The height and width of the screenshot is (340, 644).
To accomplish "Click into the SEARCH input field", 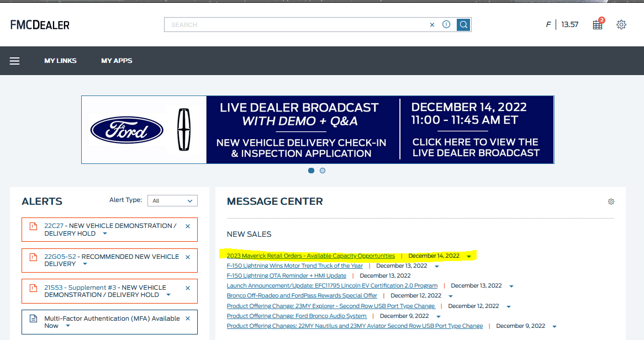I will tap(295, 25).
